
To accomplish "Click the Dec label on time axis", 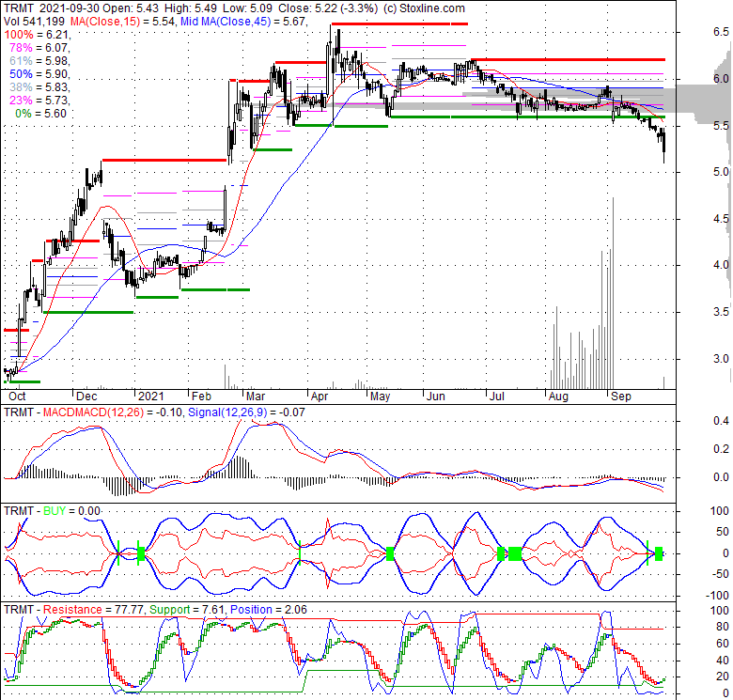I will click(x=86, y=397).
